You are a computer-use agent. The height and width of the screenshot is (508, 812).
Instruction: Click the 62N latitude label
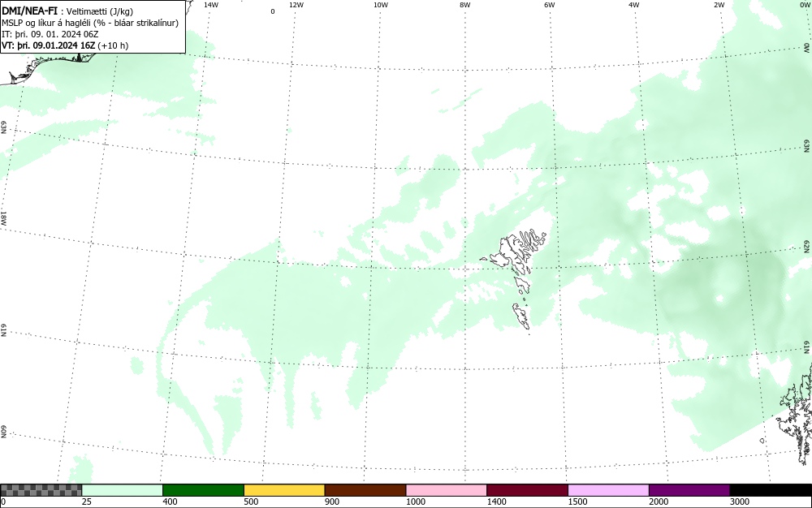[806, 246]
